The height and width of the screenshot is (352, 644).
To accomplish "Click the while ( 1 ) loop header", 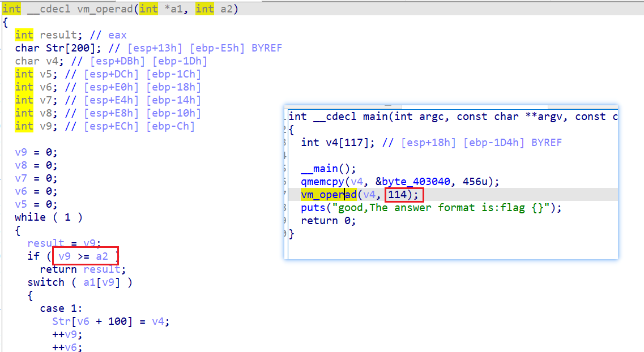I will point(49,217).
